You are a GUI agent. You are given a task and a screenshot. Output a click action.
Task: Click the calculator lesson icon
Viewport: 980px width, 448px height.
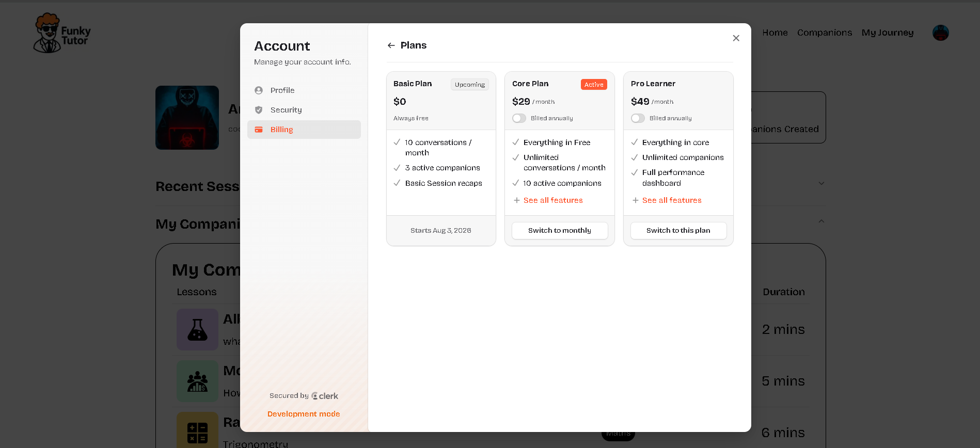pyautogui.click(x=197, y=431)
